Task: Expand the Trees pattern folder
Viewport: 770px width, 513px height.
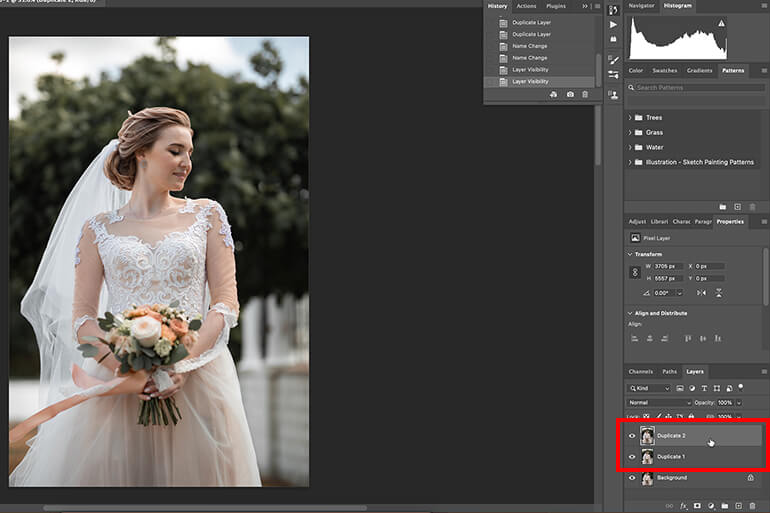Action: coord(630,118)
